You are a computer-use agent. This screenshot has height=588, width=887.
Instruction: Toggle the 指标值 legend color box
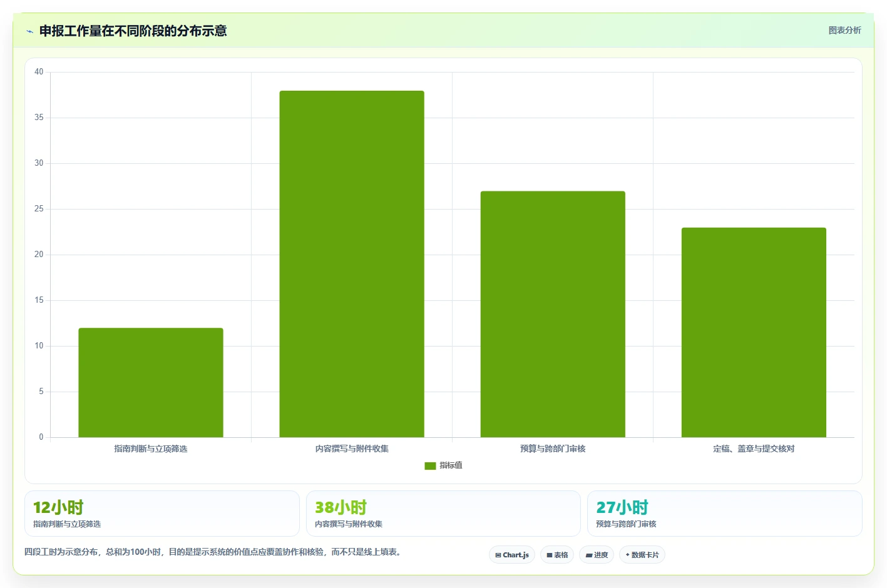[x=430, y=465]
